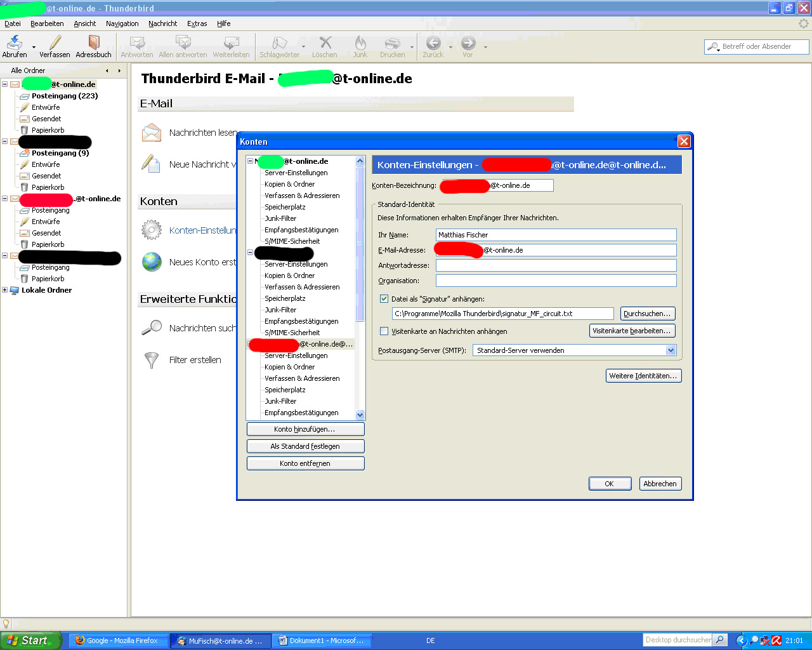
Task: Switch to Google - Mozilla Firefox taskbar item
Action: 118,640
